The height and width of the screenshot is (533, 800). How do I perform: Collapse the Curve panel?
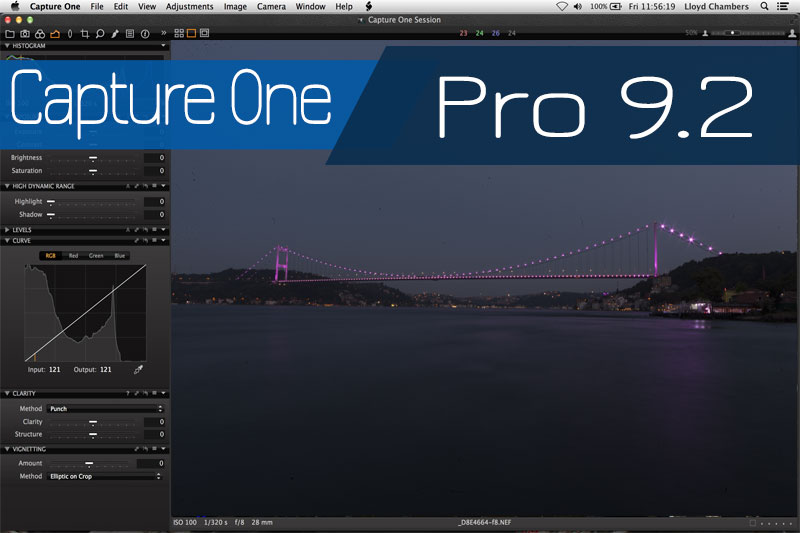7,240
